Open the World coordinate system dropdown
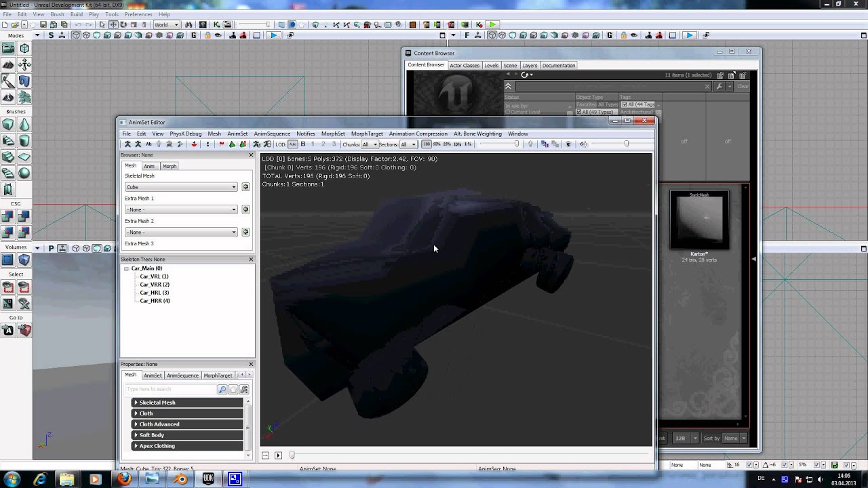 (166, 24)
